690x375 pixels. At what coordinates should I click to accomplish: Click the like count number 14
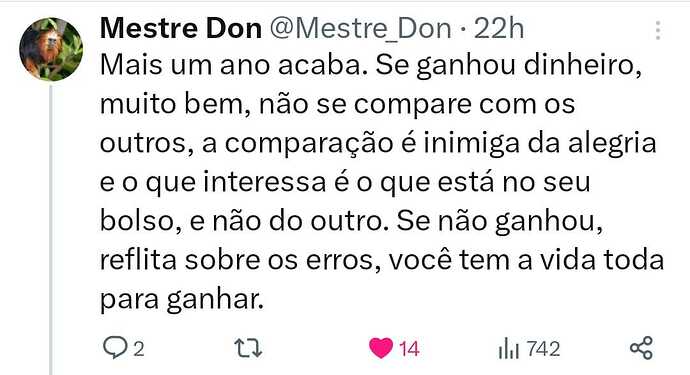(409, 349)
